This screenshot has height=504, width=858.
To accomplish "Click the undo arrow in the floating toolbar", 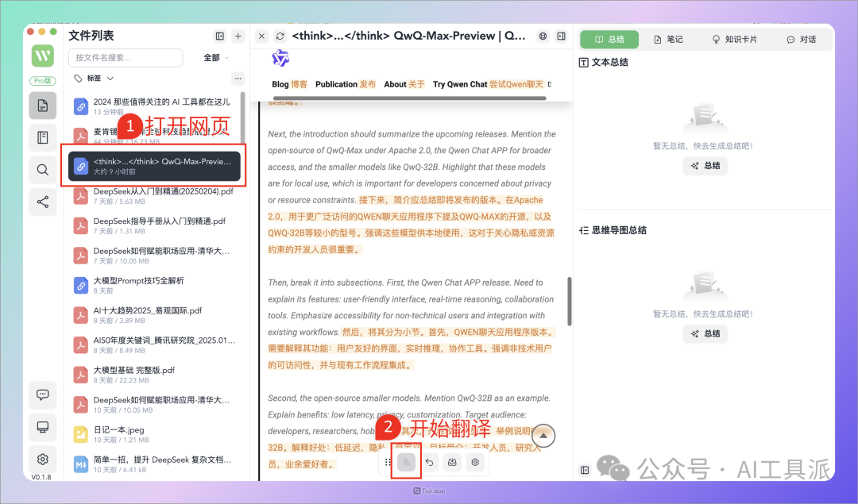I will pos(430,462).
